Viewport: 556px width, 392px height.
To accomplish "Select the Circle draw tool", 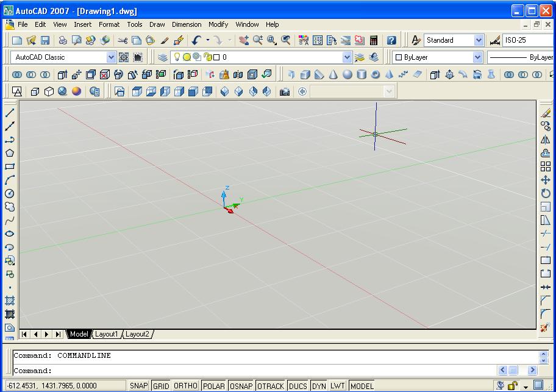I will (10, 193).
